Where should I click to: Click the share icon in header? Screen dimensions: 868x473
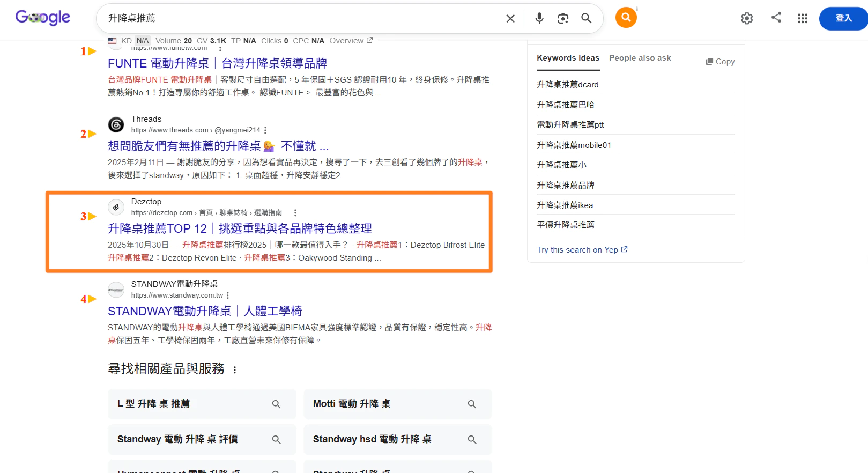[x=776, y=18]
